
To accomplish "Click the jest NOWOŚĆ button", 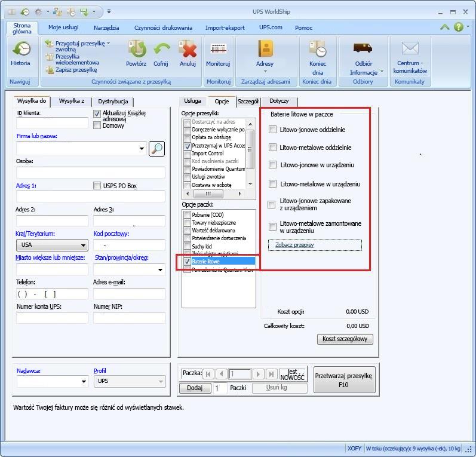I will [x=293, y=374].
